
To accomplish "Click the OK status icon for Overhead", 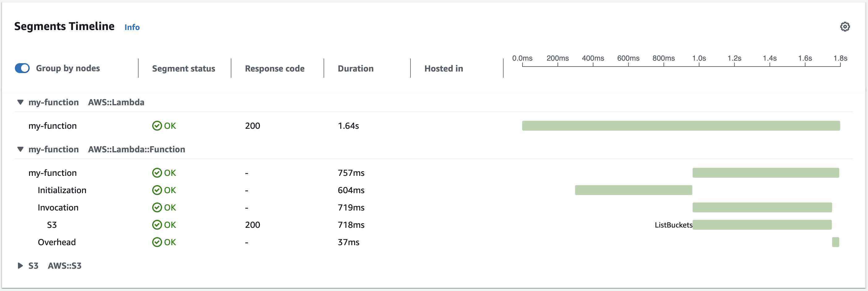I will (x=157, y=242).
